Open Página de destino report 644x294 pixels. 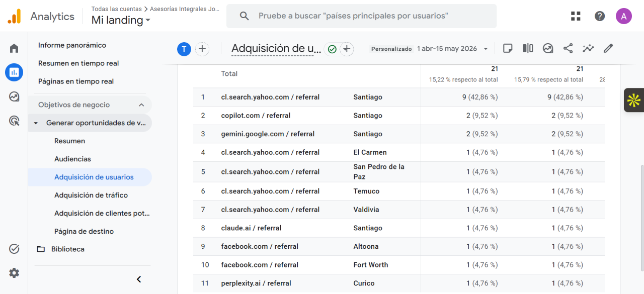(x=84, y=232)
